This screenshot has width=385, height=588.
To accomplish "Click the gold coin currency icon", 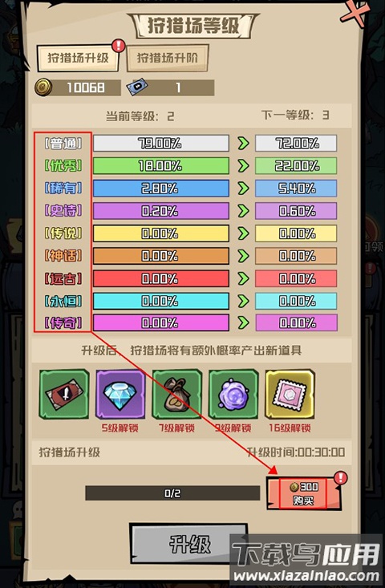I will (x=43, y=87).
